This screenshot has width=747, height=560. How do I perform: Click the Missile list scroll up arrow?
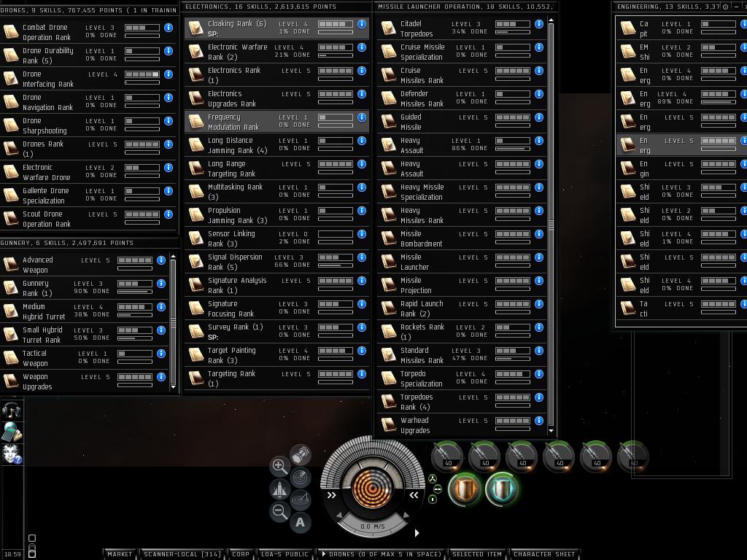tap(551, 21)
